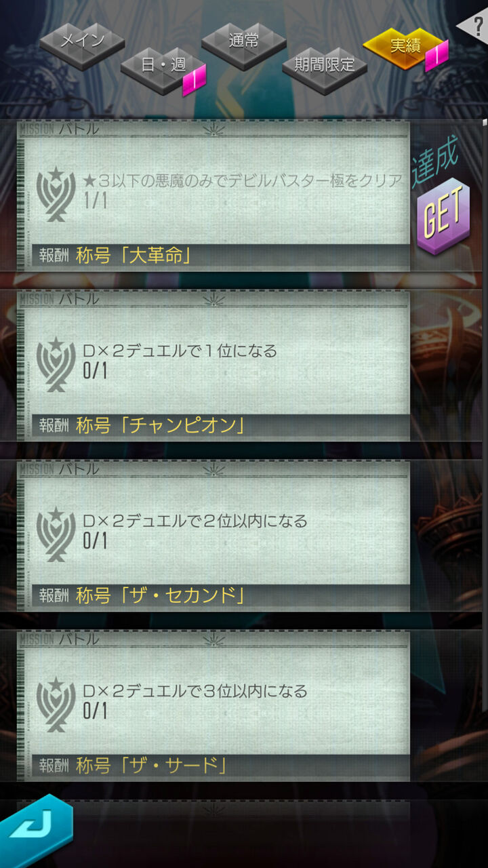The height and width of the screenshot is (868, 488).
Task: Click the pink notification badge on 実績
Action: (x=436, y=56)
